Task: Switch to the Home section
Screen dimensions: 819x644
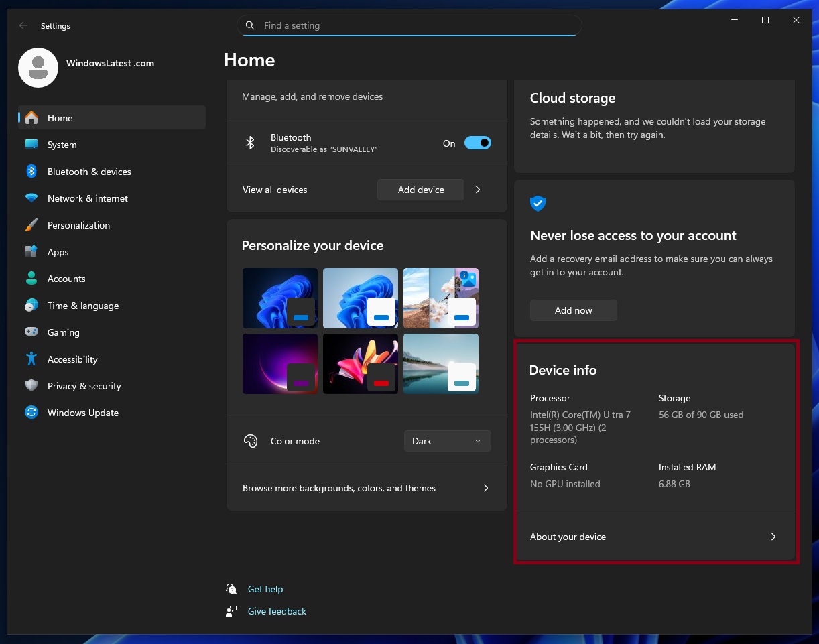Action: (60, 117)
